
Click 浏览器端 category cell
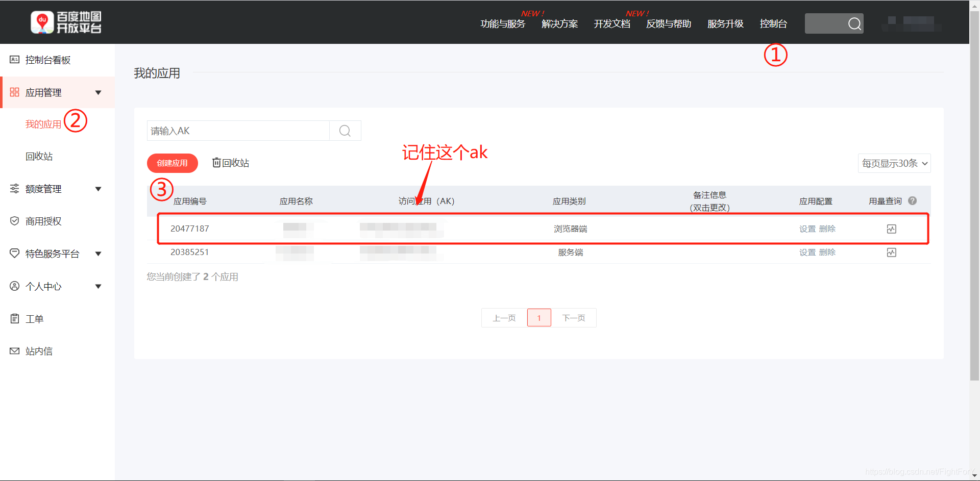pyautogui.click(x=571, y=229)
